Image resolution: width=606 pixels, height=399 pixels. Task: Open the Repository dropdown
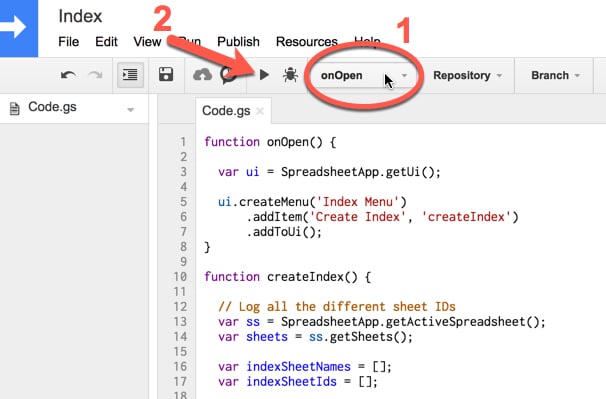point(467,75)
